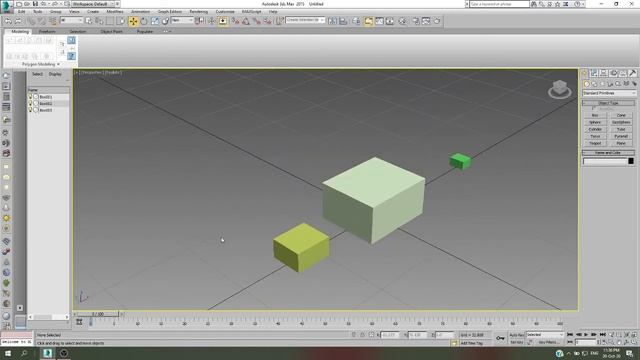Collapse the Name and Color rollout

(608, 153)
